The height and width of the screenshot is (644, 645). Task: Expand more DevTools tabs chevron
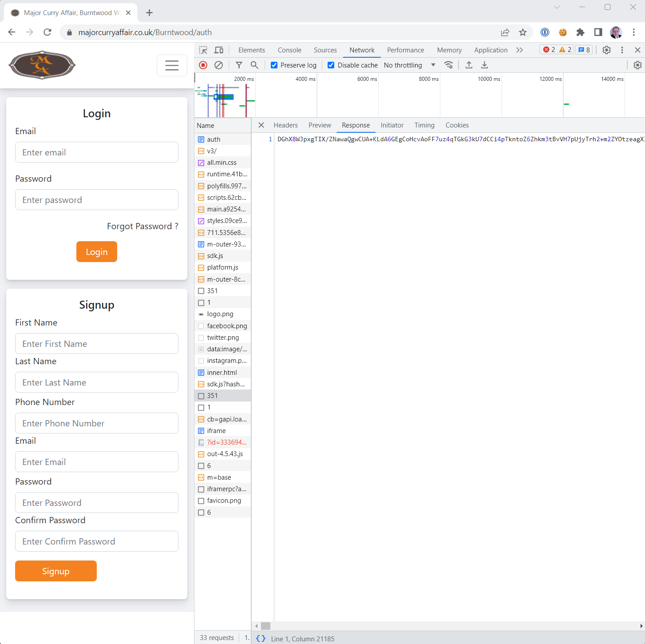(519, 50)
